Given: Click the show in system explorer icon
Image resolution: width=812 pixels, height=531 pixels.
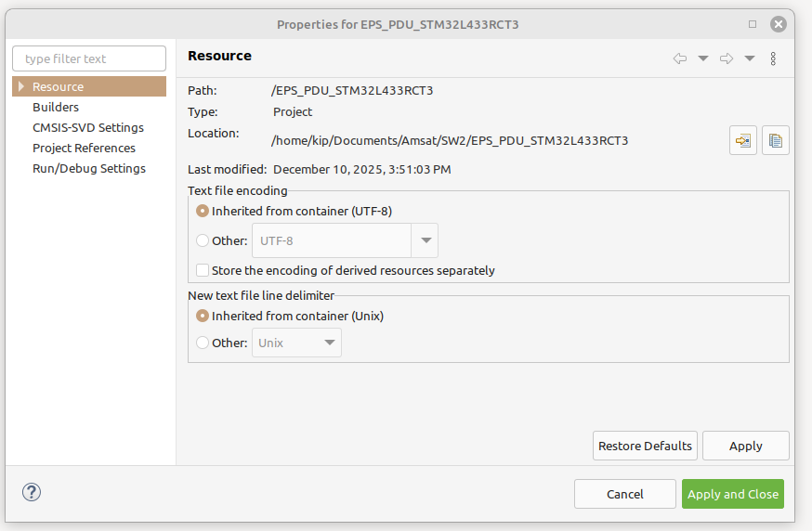Looking at the screenshot, I should 743,141.
